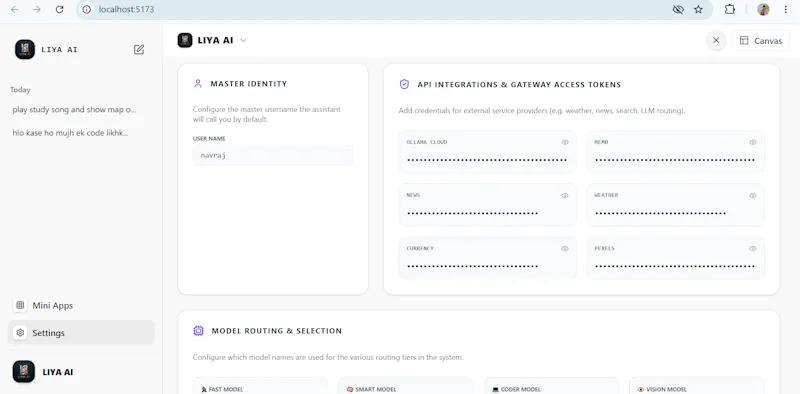This screenshot has height=394, width=800.
Task: Click the new chat compose icon
Action: [x=139, y=50]
